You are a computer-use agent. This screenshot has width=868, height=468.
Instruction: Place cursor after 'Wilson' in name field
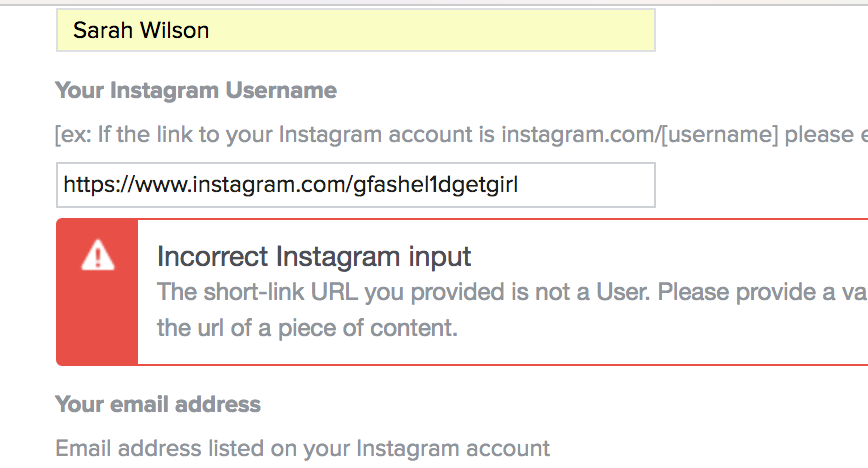[x=210, y=30]
